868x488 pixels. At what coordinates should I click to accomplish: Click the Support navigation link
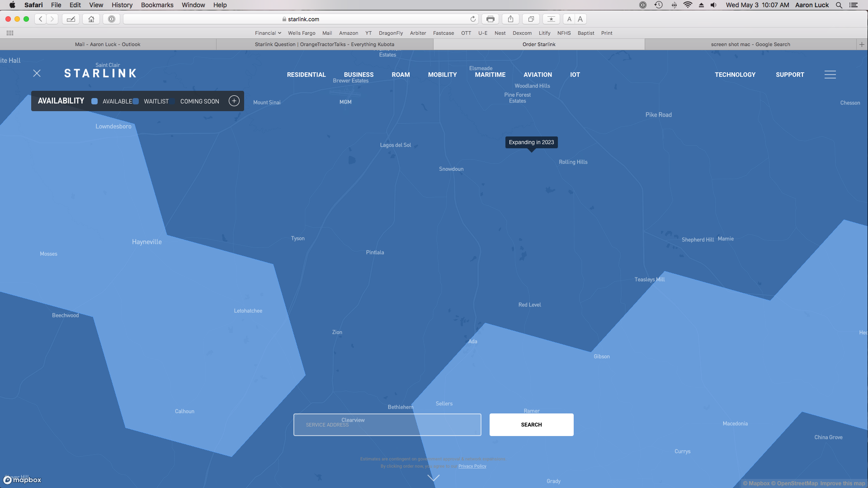(x=790, y=75)
